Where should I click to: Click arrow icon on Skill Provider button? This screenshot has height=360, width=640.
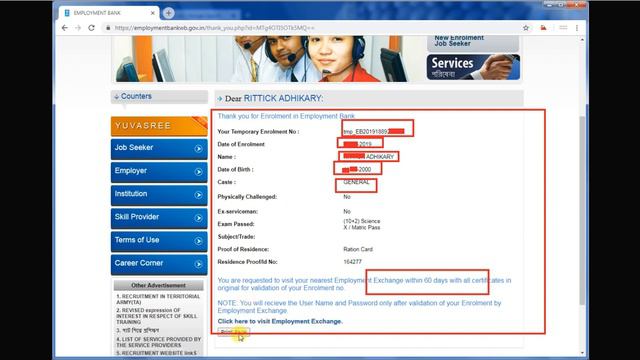tap(198, 218)
